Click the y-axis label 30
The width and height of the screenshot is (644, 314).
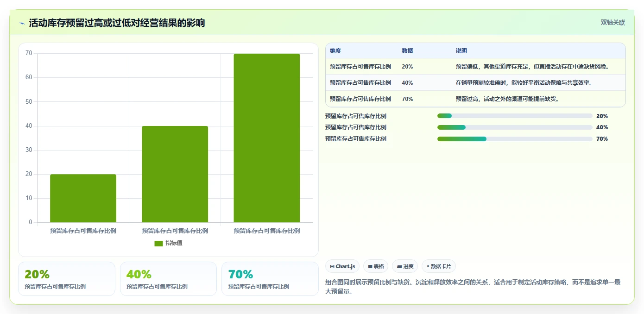(x=29, y=150)
